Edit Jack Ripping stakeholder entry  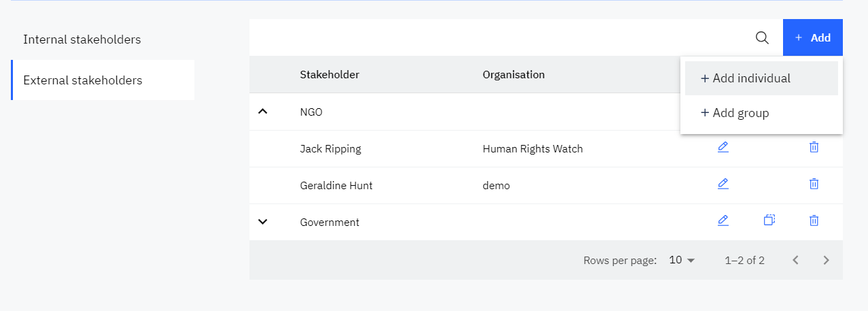[723, 147]
